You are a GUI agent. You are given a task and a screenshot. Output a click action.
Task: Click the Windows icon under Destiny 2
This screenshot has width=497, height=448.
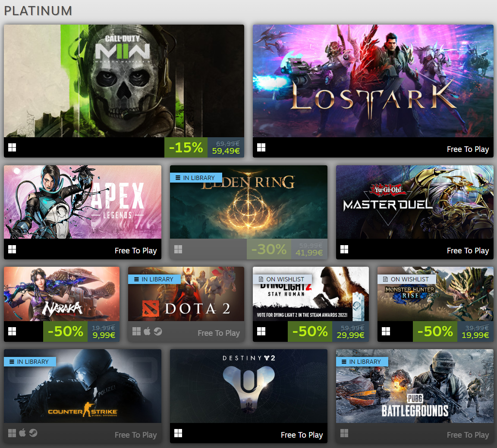coord(178,433)
